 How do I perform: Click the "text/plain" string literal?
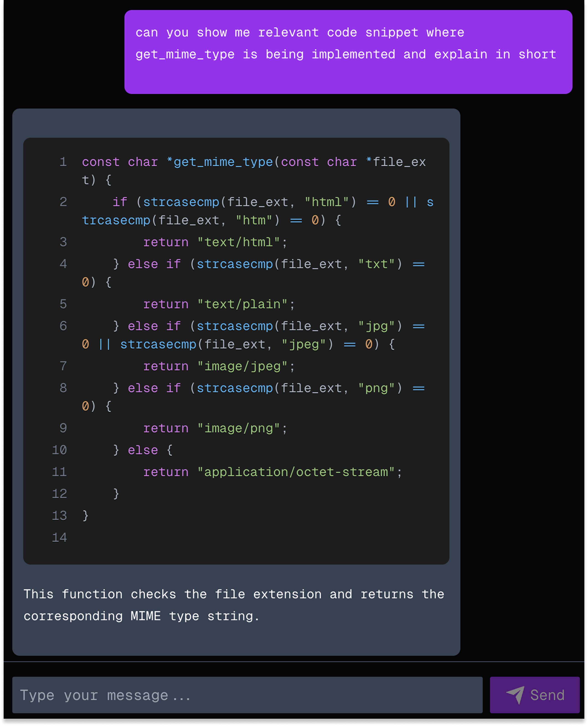[x=242, y=304]
